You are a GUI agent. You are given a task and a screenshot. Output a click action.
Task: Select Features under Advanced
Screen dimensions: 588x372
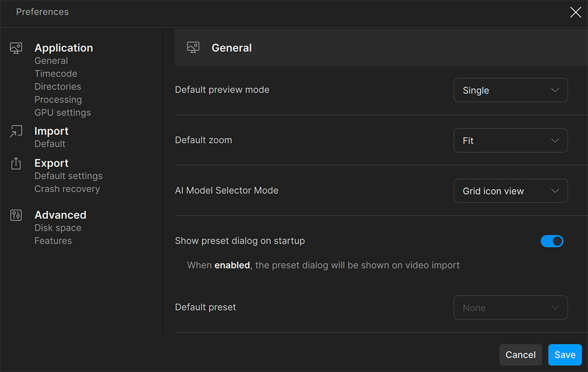53,241
